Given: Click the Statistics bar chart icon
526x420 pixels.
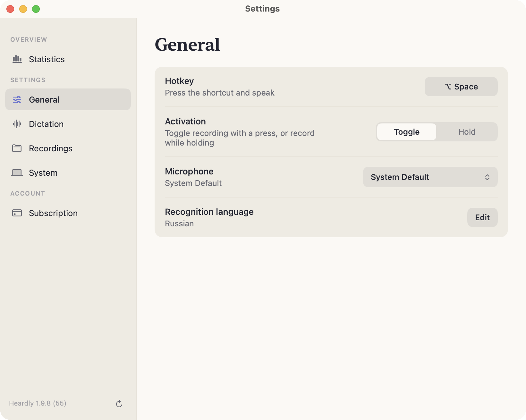Looking at the screenshot, I should tap(17, 59).
